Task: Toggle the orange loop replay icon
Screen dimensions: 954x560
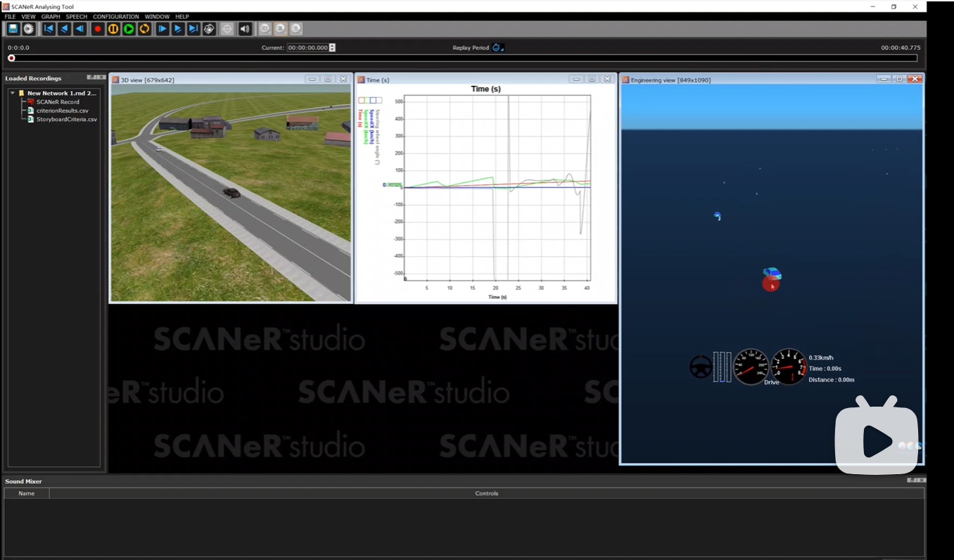Action: (144, 29)
